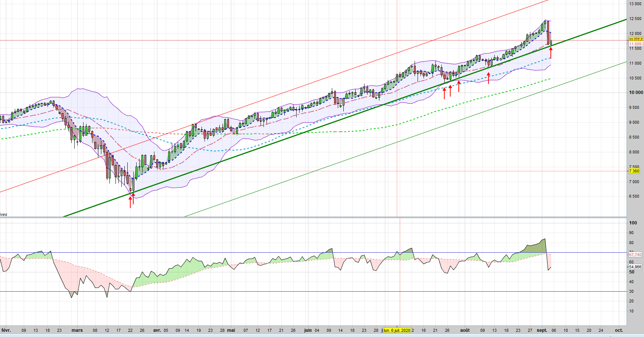The image size is (644, 337).
Task: Click the red 11 689,9 price tag
Action: [636, 44]
